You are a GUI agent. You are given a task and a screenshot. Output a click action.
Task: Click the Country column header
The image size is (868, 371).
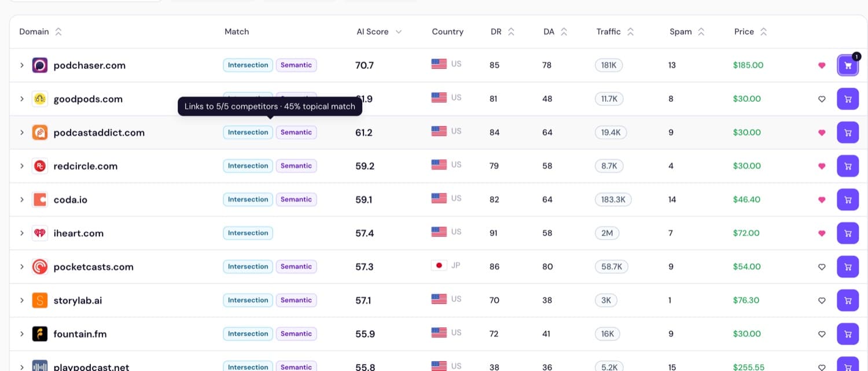coord(447,32)
